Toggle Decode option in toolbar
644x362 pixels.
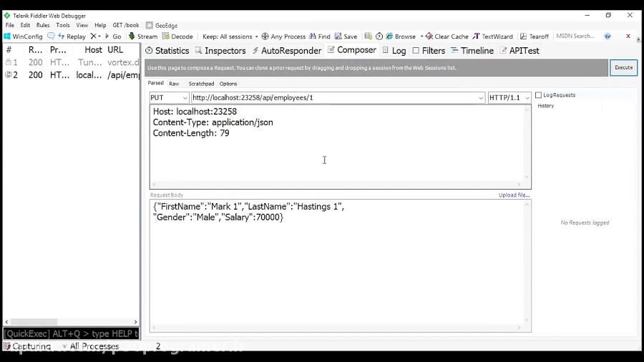click(x=177, y=36)
